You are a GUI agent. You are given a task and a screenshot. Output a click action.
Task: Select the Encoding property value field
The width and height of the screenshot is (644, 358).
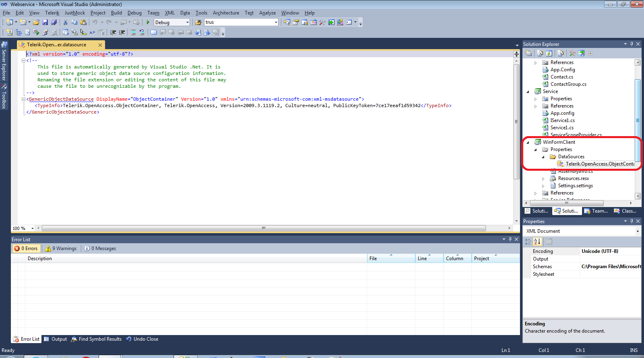pyautogui.click(x=611, y=251)
